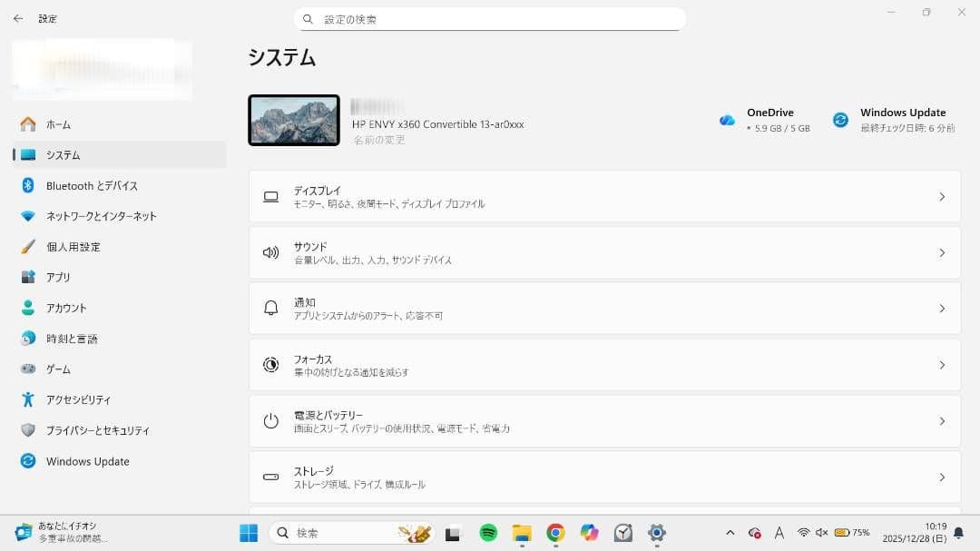Click the muted volume icon in system tray
This screenshot has height=551, width=980.
tap(821, 533)
